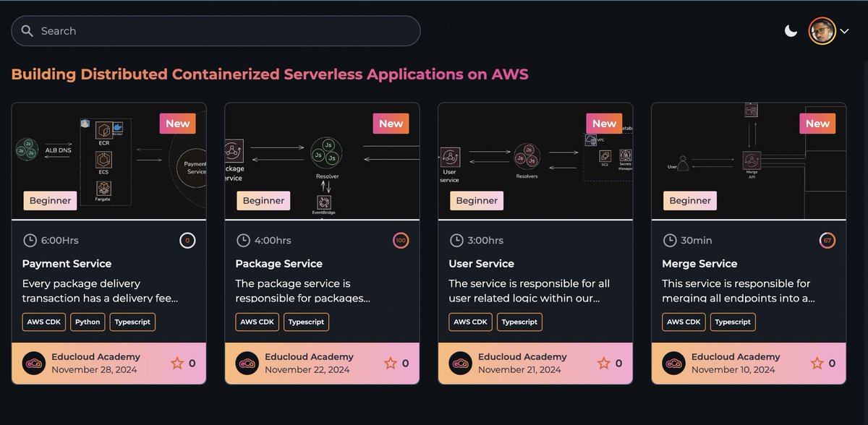The width and height of the screenshot is (868, 425).
Task: Star the User Service course
Action: (x=604, y=363)
